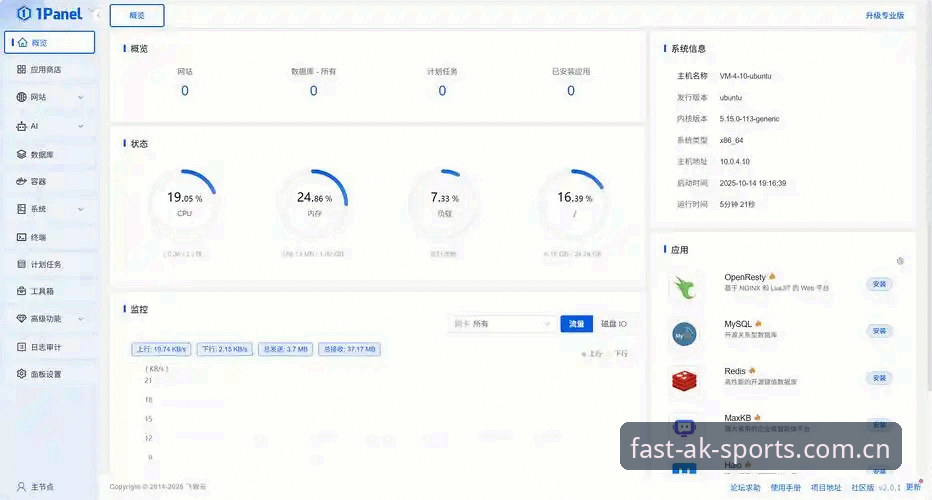Image resolution: width=932 pixels, height=500 pixels.
Task: Click the 网站 globe icon
Action: point(21,97)
